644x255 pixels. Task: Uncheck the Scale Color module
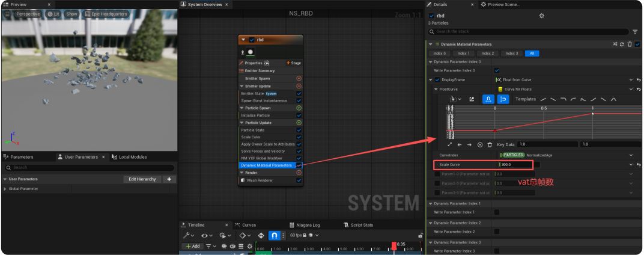pyautogui.click(x=299, y=137)
